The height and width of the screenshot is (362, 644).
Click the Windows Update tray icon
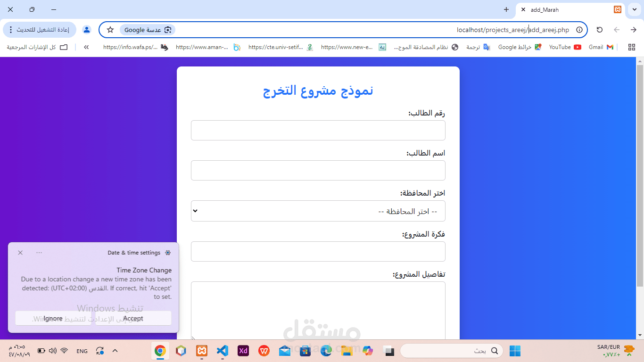pos(100,351)
